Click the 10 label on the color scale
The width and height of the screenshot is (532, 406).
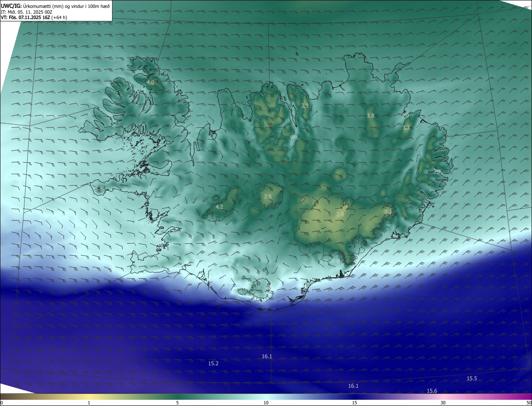[x=266, y=403]
